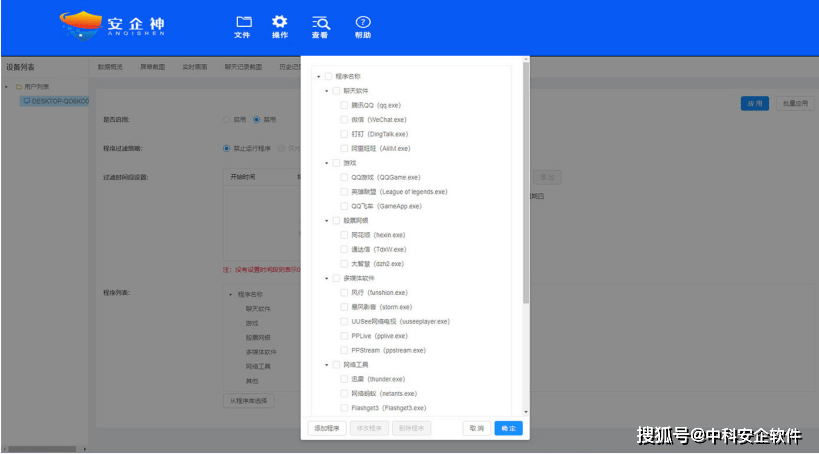Collapse 程序名称 in background program list

(x=230, y=295)
